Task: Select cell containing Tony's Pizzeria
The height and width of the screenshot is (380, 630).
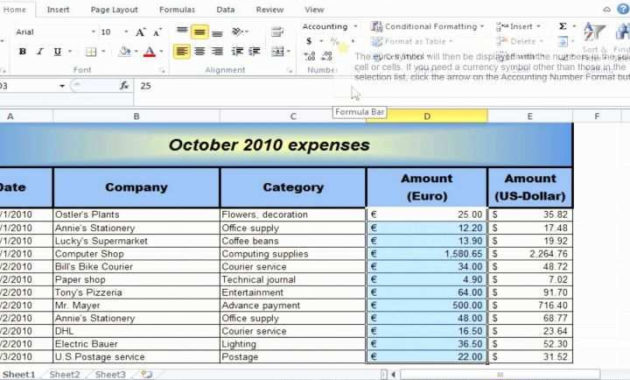Action: (136, 292)
